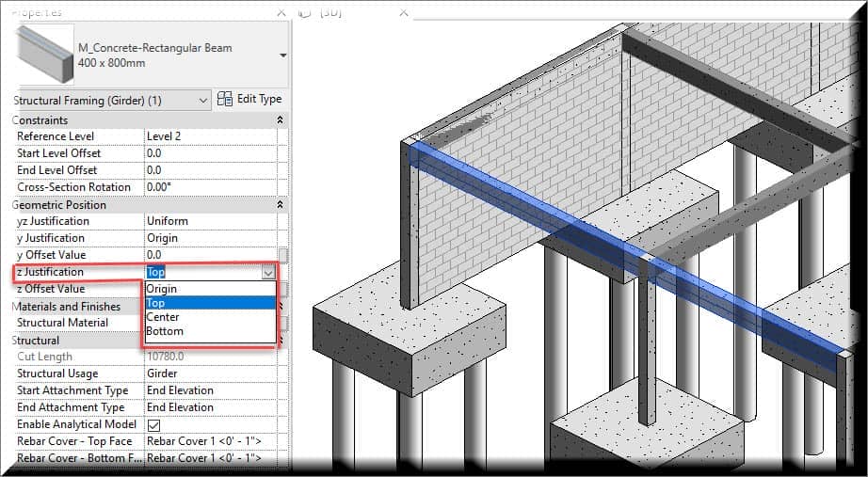Click the Start Level Offset value
Image resolution: width=868 pixels, height=477 pixels.
click(209, 153)
